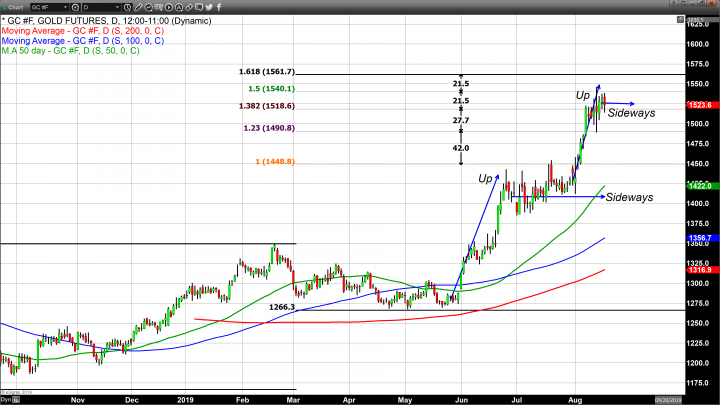Click the Up annotation near June rally

click(x=485, y=179)
